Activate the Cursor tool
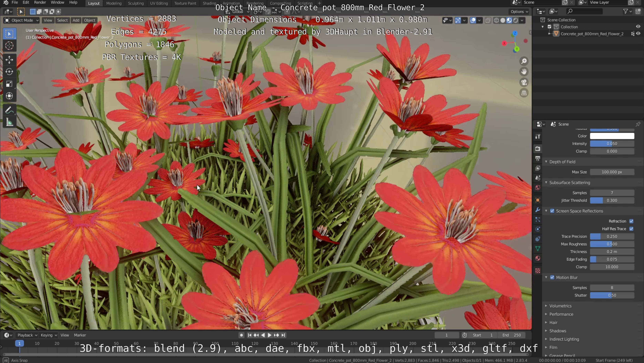This screenshot has width=644, height=363. pos(9,46)
